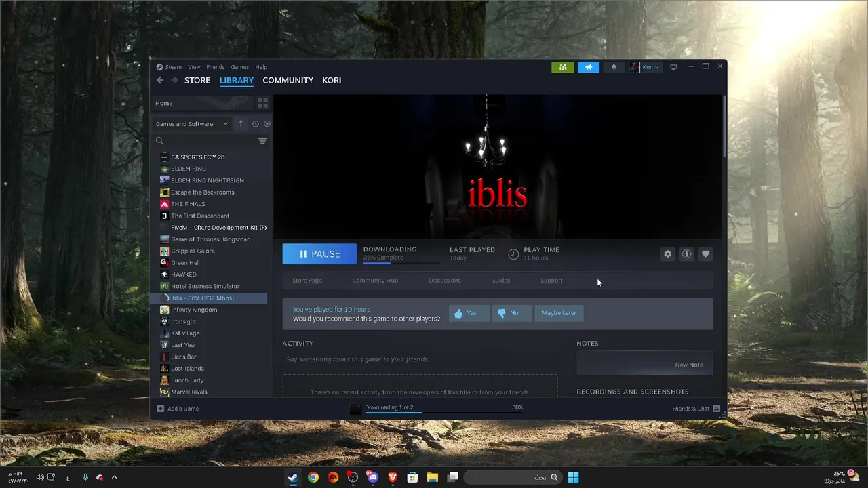Open the Windows Start button
Screen dimensions: 868x488
573,477
